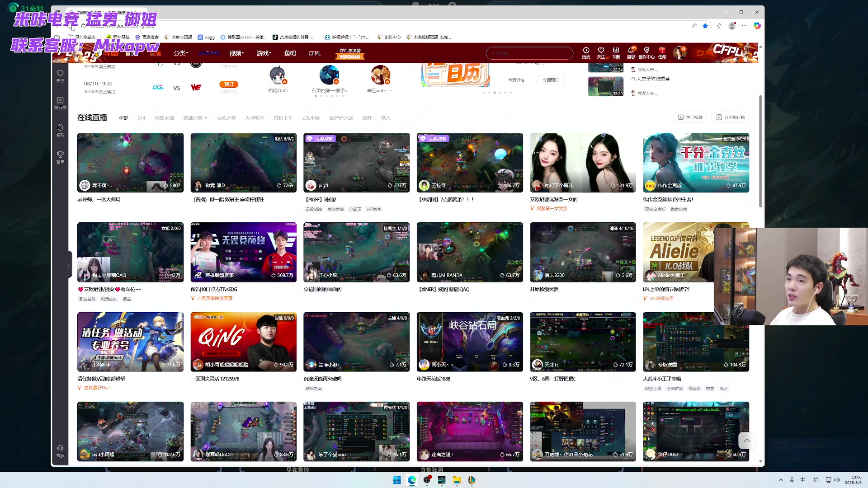Image resolution: width=868 pixels, height=488 pixels.
Task: Open the browser profile icon
Action: [732, 26]
